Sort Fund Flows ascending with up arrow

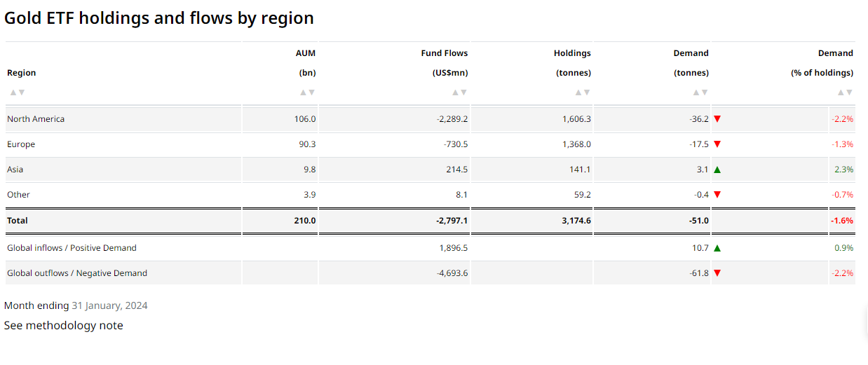[x=455, y=92]
